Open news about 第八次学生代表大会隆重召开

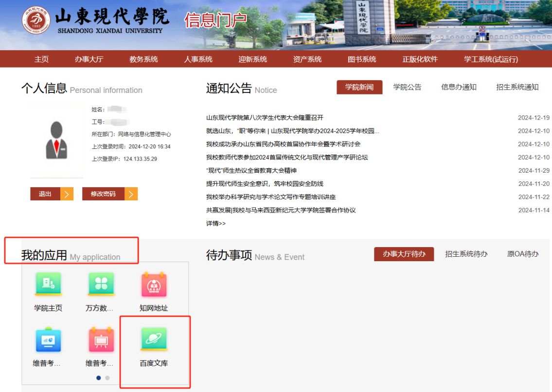265,118
